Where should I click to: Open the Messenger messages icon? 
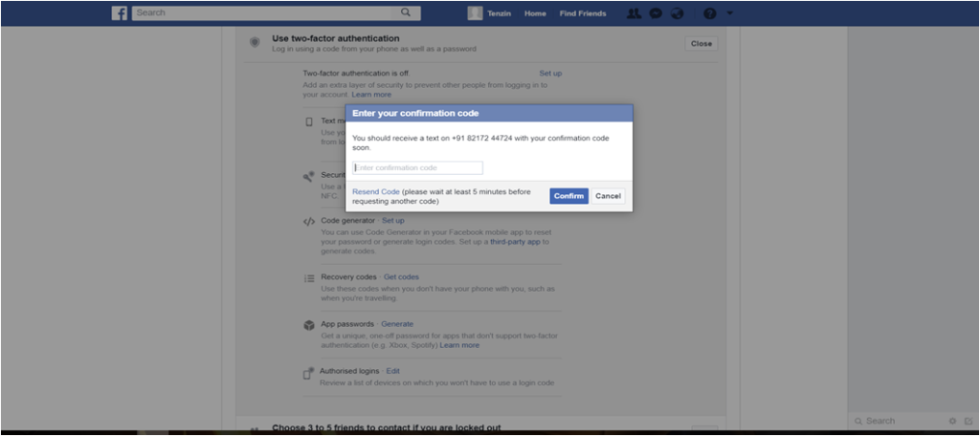tap(655, 13)
